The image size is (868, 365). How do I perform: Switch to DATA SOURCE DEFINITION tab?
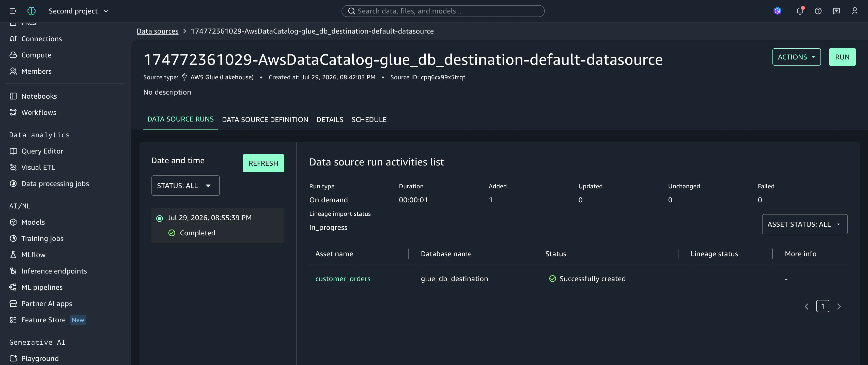pos(265,120)
